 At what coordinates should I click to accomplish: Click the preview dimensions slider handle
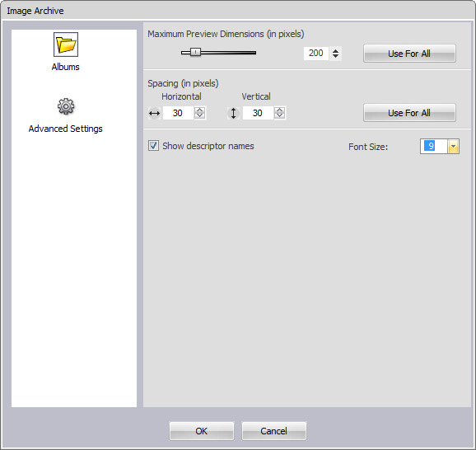pyautogui.click(x=195, y=52)
